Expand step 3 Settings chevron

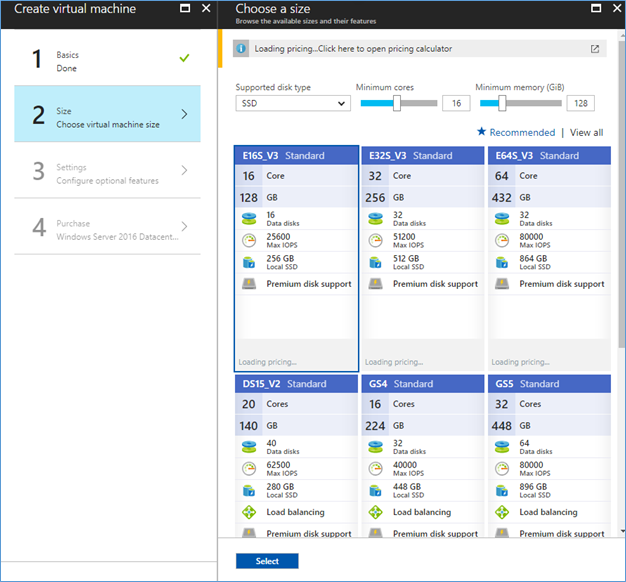point(184,170)
